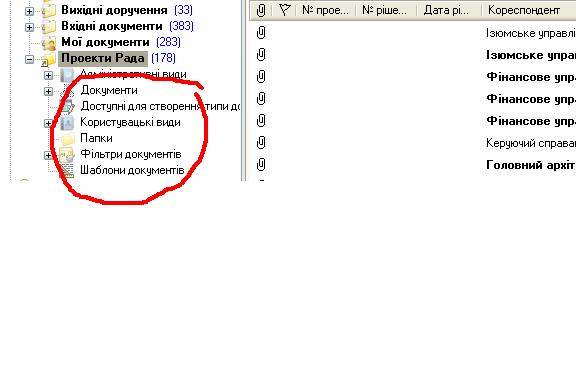Click the Шаблони документів icon
This screenshot has width=576, height=384.
coord(67,171)
